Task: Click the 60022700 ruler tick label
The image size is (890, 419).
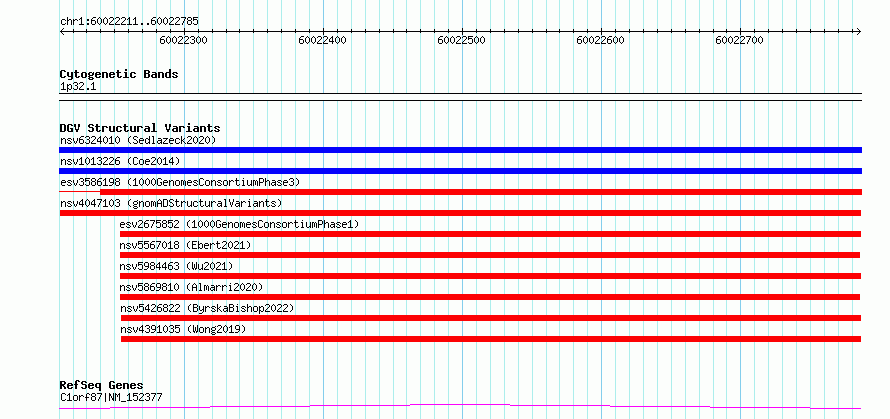Action: tap(740, 40)
